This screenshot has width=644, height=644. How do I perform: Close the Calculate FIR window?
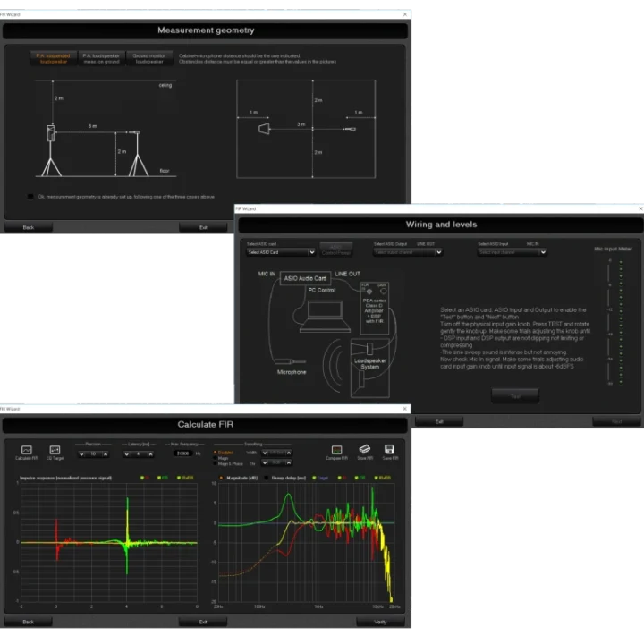tap(405, 409)
